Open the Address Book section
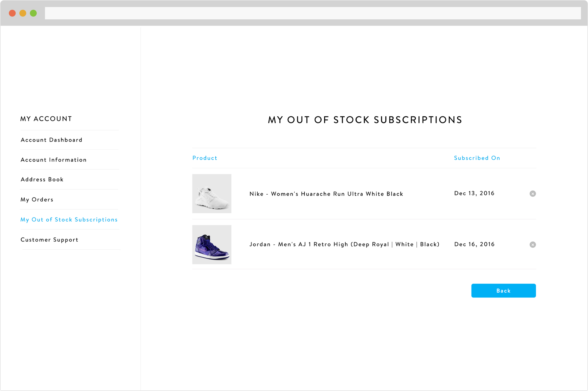 (42, 179)
